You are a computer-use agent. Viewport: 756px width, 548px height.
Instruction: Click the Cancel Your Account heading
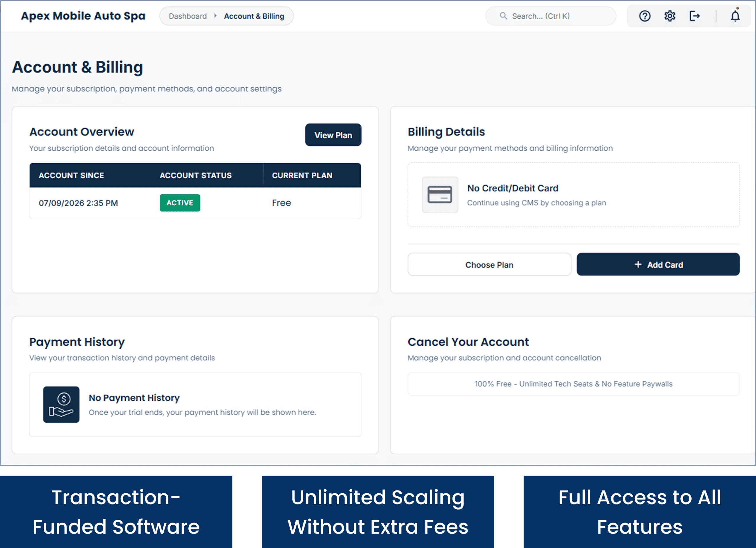click(x=468, y=342)
